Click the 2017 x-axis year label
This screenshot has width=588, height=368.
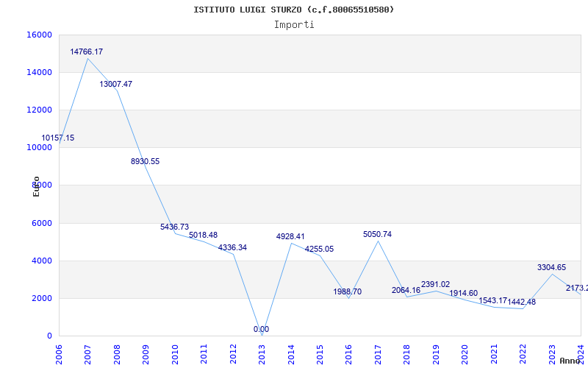(x=378, y=355)
